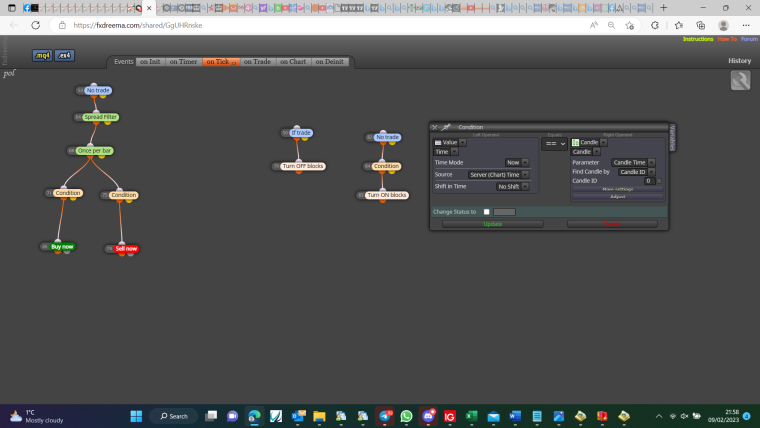Click the gray Change Status color field
The image size is (760, 428).
click(504, 212)
